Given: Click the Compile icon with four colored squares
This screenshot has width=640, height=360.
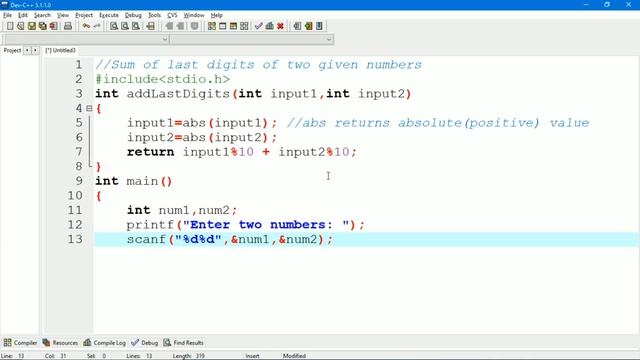Looking at the screenshot, I should 211,26.
